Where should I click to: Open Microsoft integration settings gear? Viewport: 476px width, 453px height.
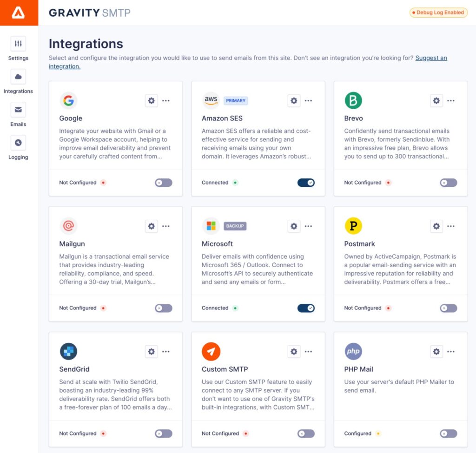pos(294,226)
